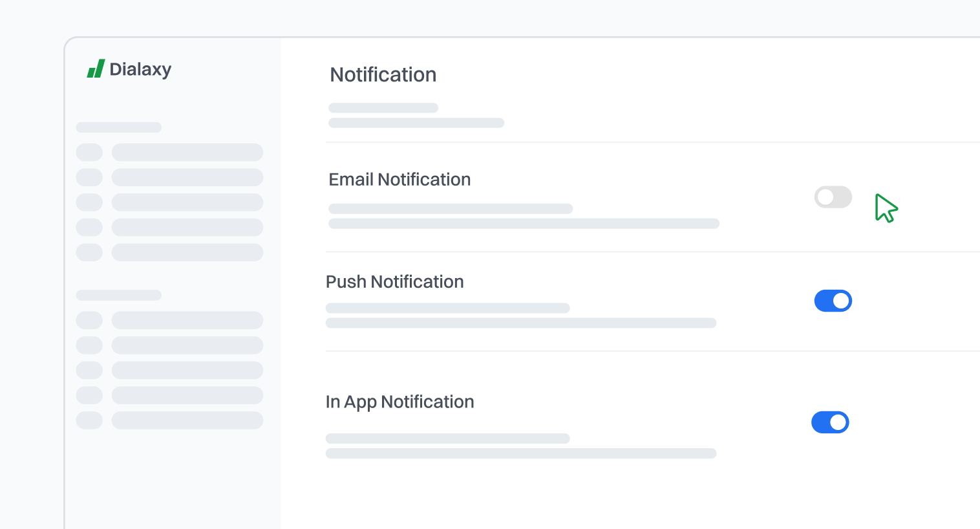Open last menu item in lower sidebar group

click(x=187, y=420)
